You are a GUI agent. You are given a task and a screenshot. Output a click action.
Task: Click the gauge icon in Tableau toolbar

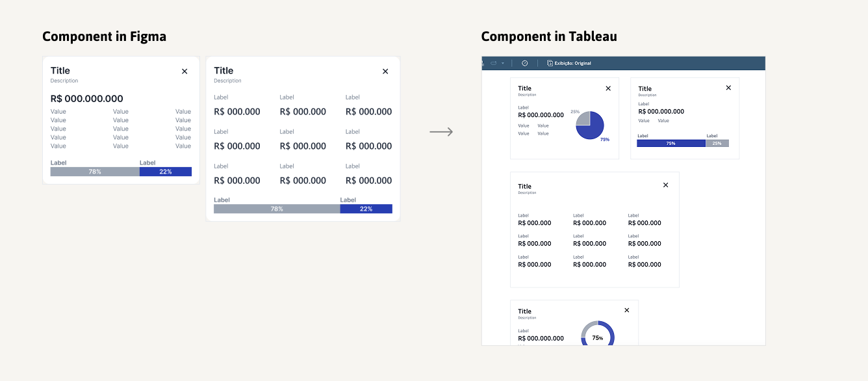pyautogui.click(x=525, y=63)
